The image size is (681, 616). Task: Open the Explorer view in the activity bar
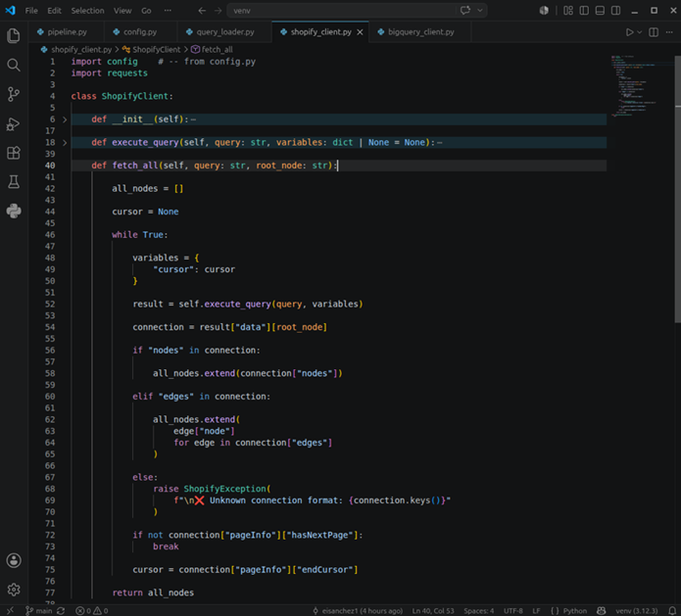14,35
